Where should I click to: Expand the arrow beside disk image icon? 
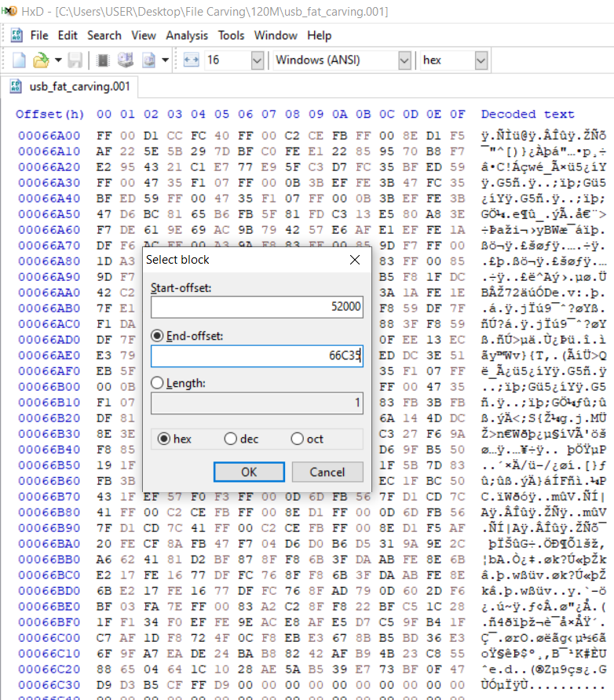(x=165, y=60)
